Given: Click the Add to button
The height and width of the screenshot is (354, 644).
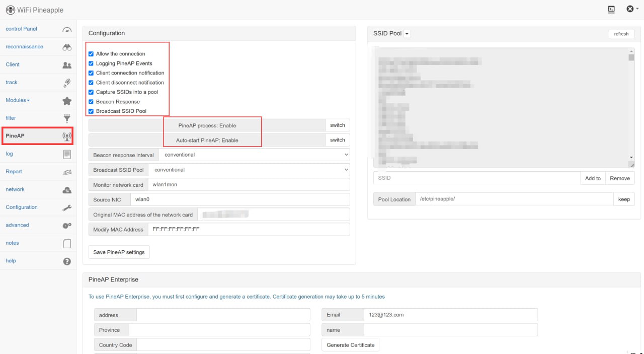Looking at the screenshot, I should pos(593,178).
